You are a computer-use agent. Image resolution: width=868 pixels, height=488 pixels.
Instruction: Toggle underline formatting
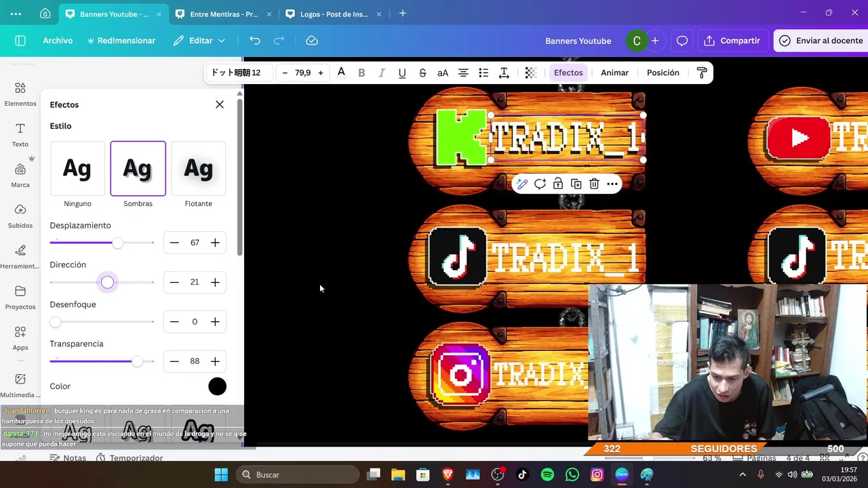point(402,73)
